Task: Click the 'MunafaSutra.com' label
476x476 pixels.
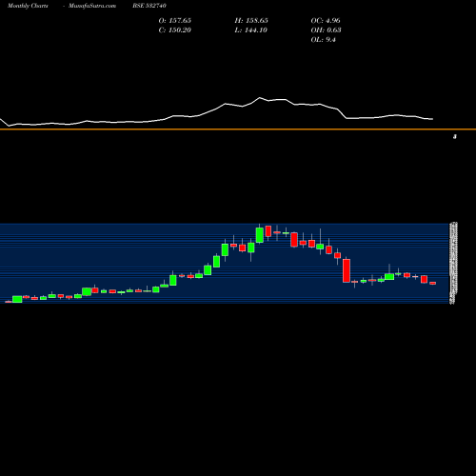Action: (x=92, y=6)
